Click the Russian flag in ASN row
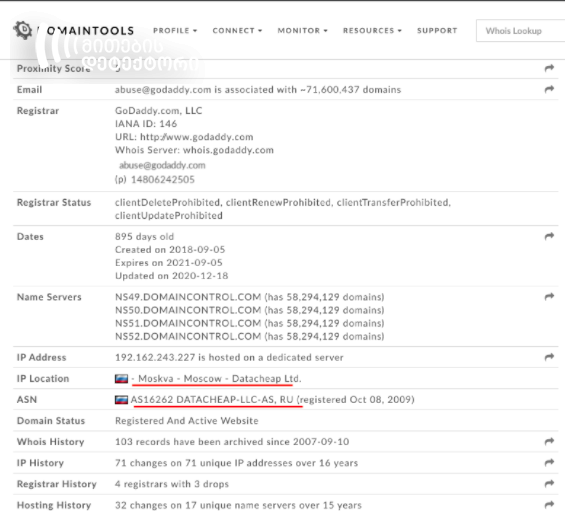 click(x=121, y=400)
